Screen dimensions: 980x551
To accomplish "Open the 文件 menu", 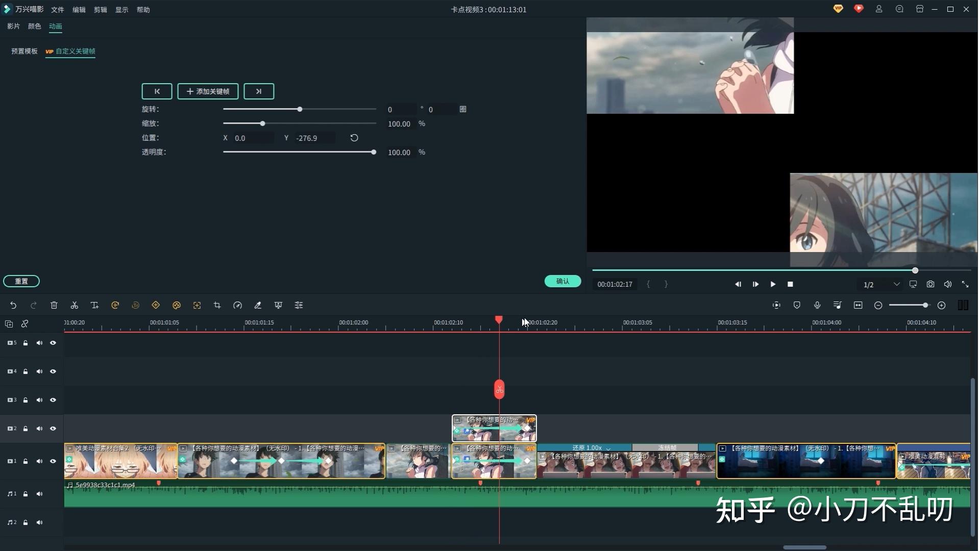I will (x=58, y=10).
